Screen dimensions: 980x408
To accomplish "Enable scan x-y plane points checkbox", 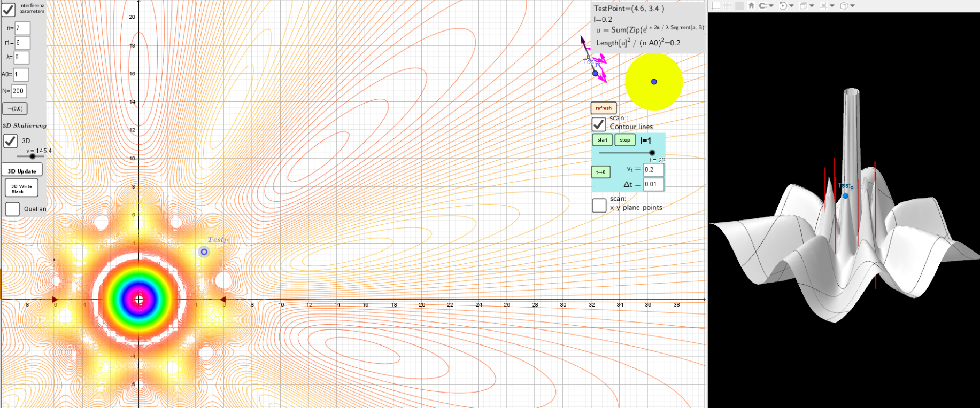I will tap(599, 205).
